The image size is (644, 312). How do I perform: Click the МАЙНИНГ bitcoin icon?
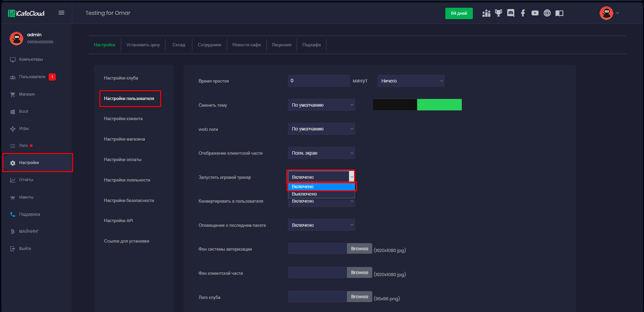click(13, 231)
